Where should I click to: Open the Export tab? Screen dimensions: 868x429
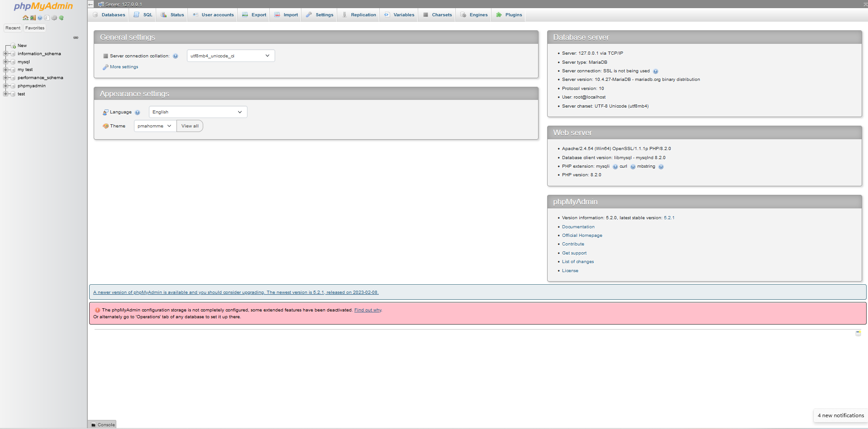pyautogui.click(x=254, y=15)
